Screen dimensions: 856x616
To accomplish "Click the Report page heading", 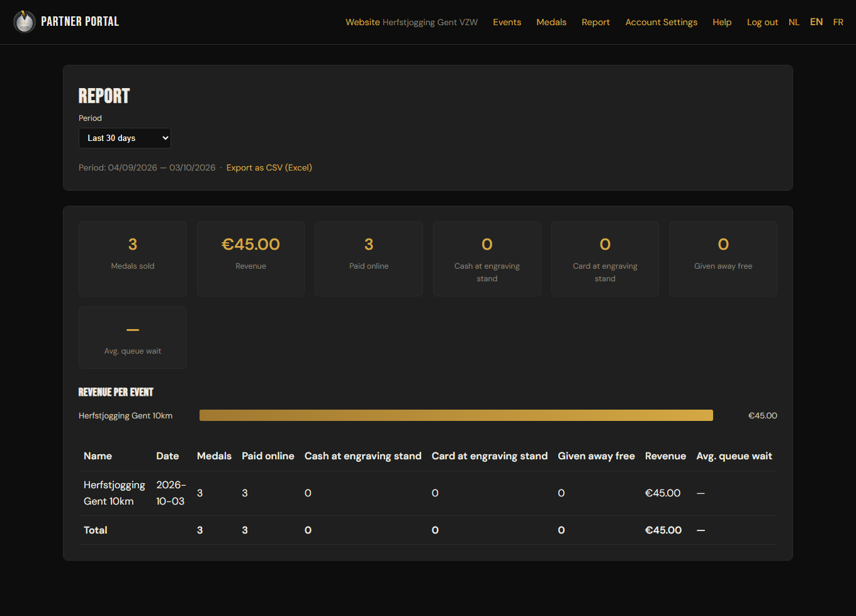I will pos(104,96).
